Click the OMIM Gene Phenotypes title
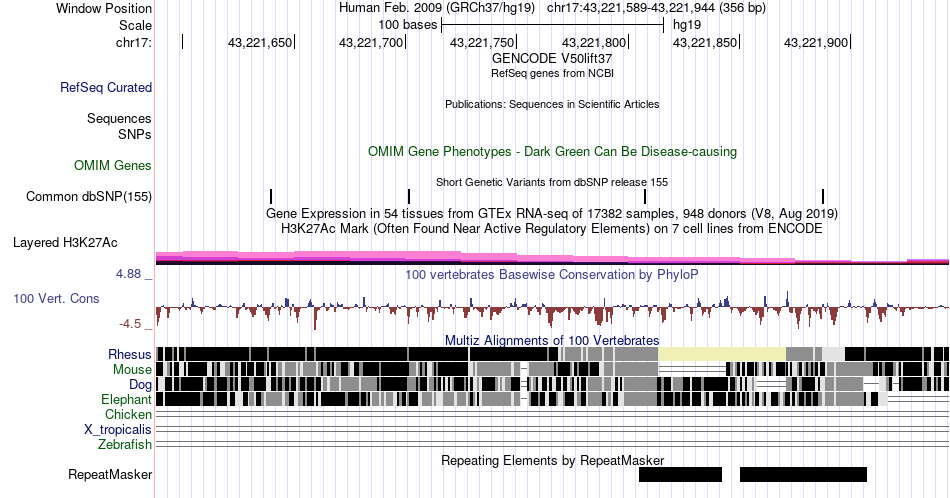Viewport: 950px width, 498px height. pos(552,151)
